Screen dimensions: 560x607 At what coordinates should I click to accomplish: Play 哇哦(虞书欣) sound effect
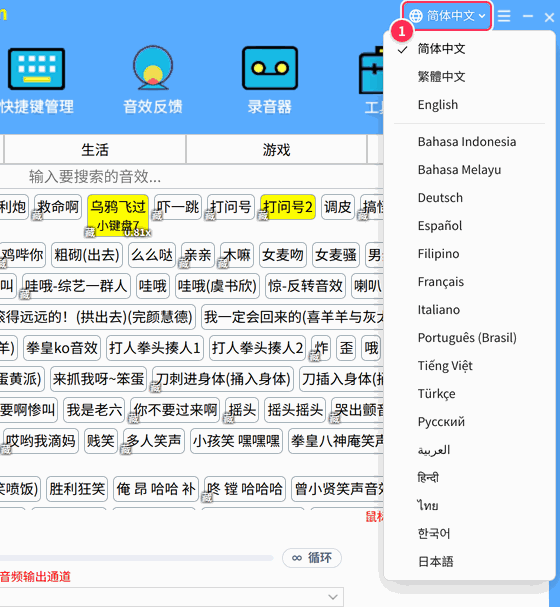(x=217, y=286)
